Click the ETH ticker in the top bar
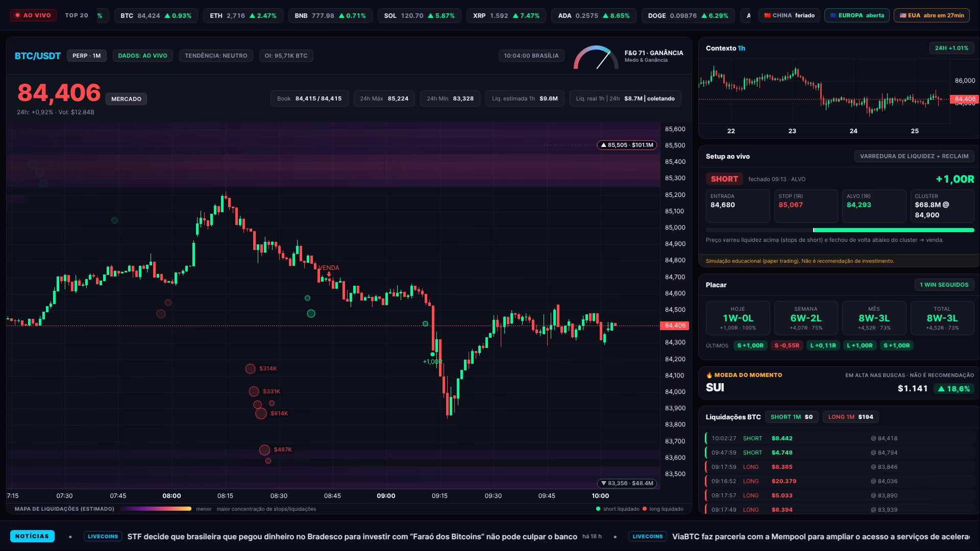980x551 pixels. [x=243, y=15]
